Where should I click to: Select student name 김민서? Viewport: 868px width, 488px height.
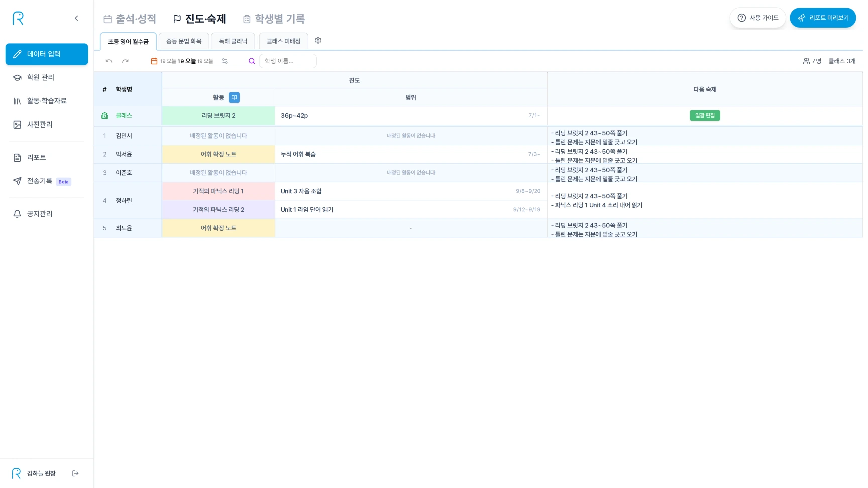tap(124, 136)
